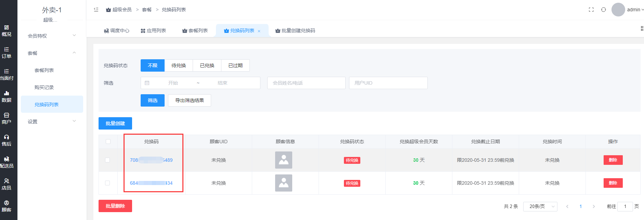Switch to the 套餐列表 tab
This screenshot has width=644, height=220.
click(x=195, y=30)
